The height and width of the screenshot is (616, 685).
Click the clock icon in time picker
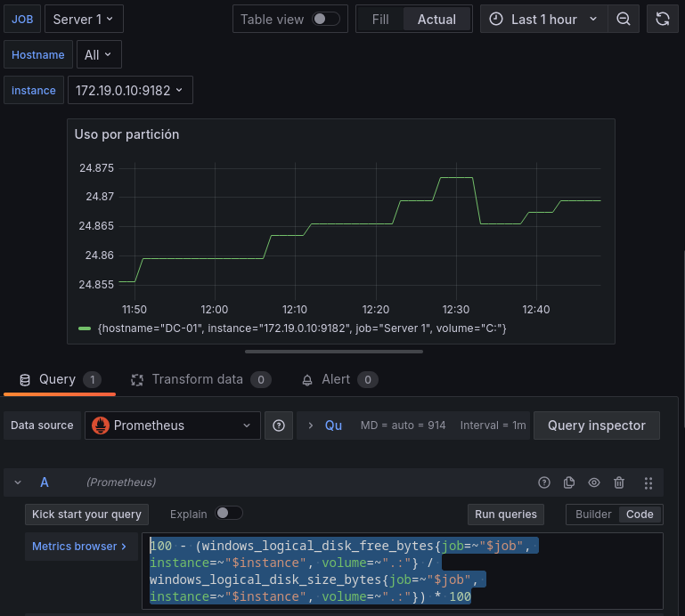(x=496, y=20)
